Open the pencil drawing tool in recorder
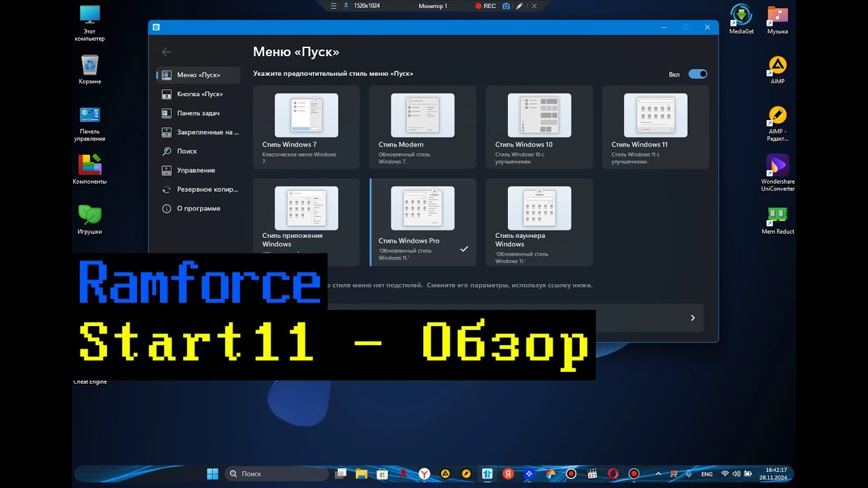The width and height of the screenshot is (868, 488). coord(519,5)
